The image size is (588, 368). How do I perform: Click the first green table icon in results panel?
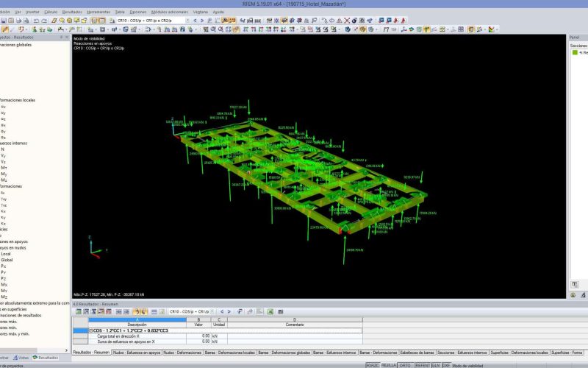tap(79, 311)
